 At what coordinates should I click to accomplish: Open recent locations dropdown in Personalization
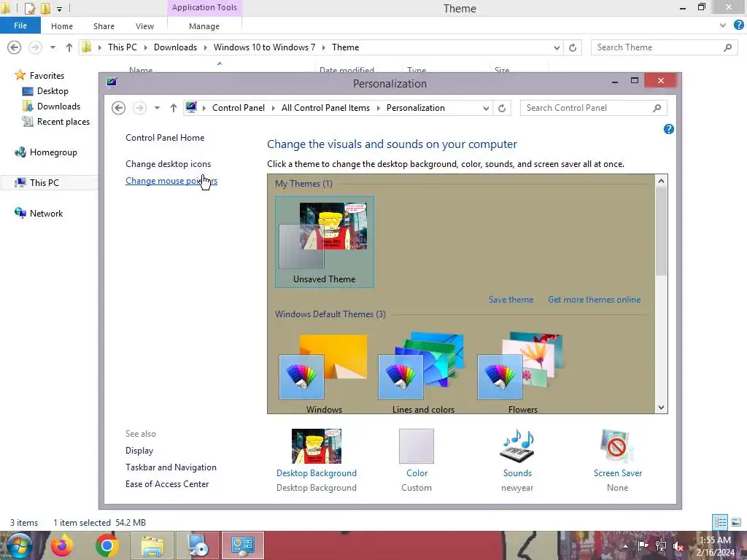(157, 108)
